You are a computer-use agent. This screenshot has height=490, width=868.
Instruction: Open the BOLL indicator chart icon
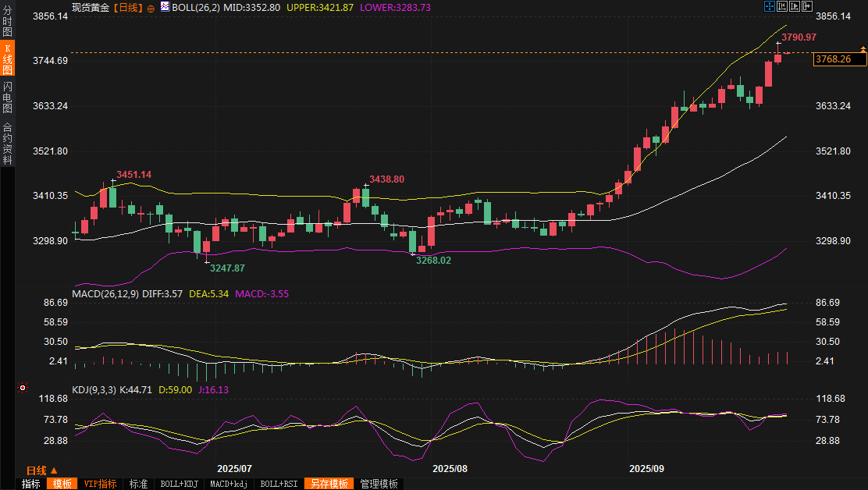(165, 7)
